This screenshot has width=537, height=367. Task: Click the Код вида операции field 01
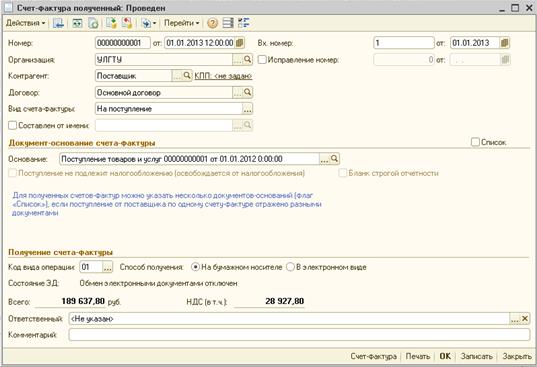coord(91,267)
